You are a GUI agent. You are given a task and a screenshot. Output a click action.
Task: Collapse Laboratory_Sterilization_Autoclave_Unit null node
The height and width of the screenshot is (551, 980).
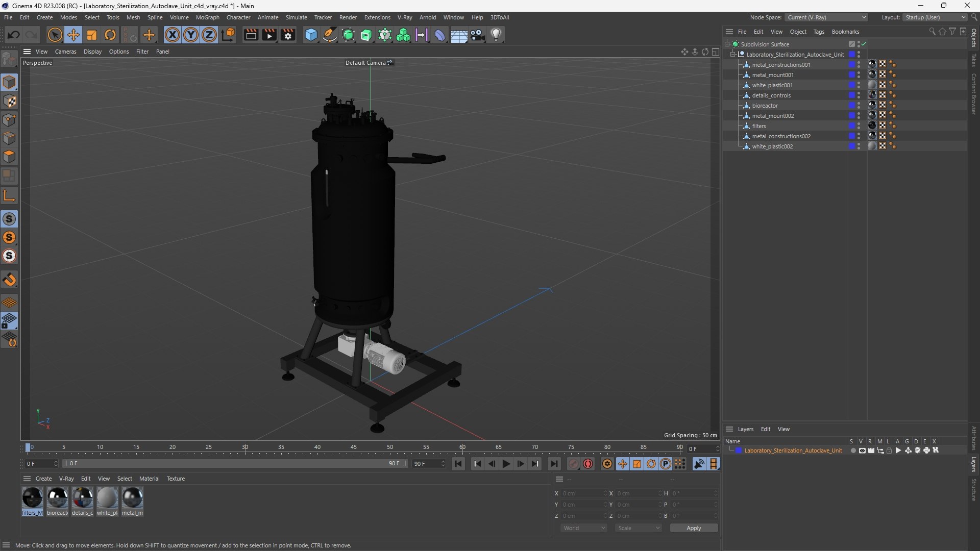[733, 55]
